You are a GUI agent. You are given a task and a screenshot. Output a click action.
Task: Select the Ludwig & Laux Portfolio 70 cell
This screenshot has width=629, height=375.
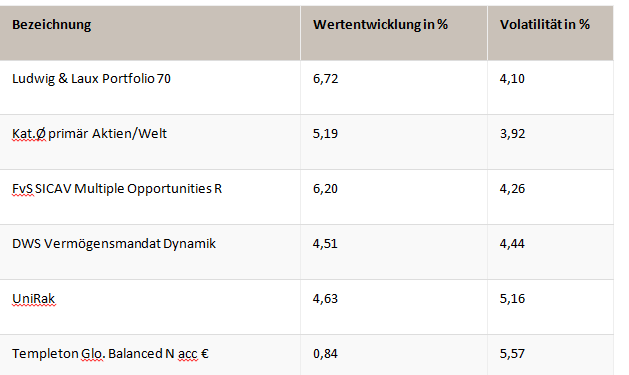pos(150,87)
